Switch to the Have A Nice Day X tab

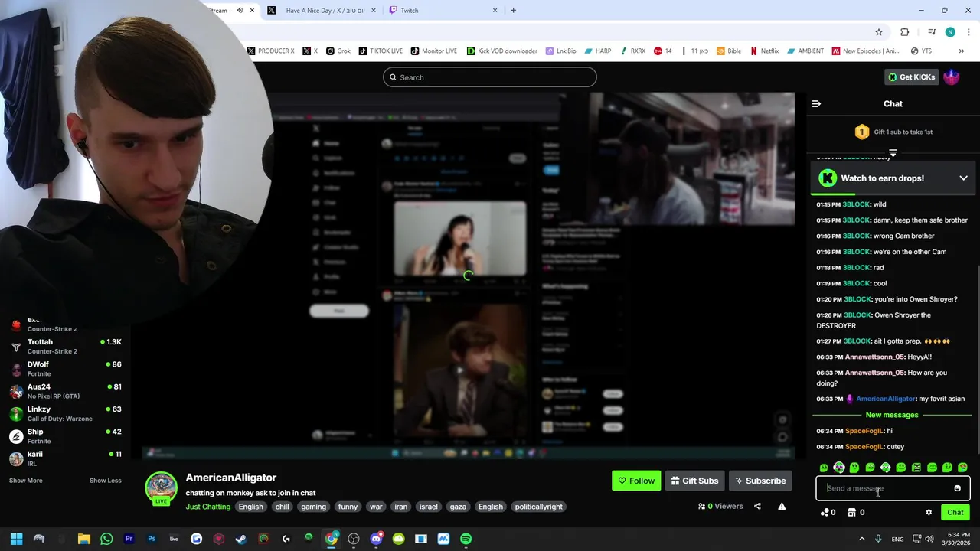(323, 11)
